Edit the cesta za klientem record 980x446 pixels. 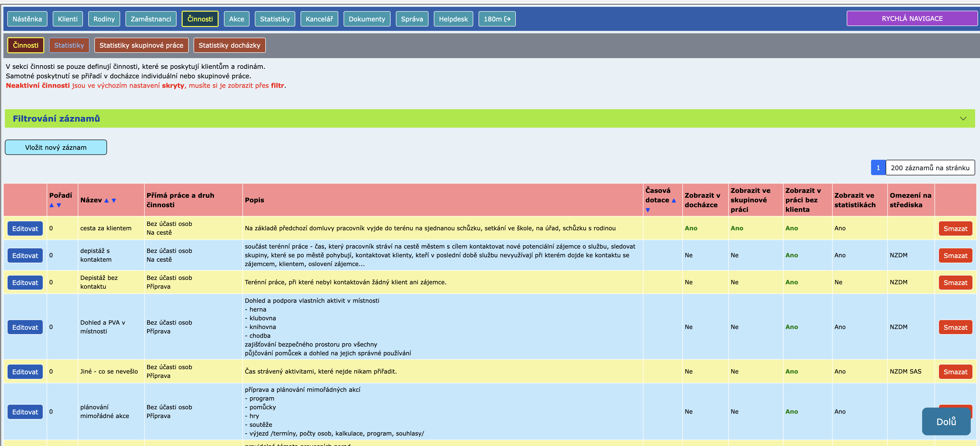coord(25,229)
